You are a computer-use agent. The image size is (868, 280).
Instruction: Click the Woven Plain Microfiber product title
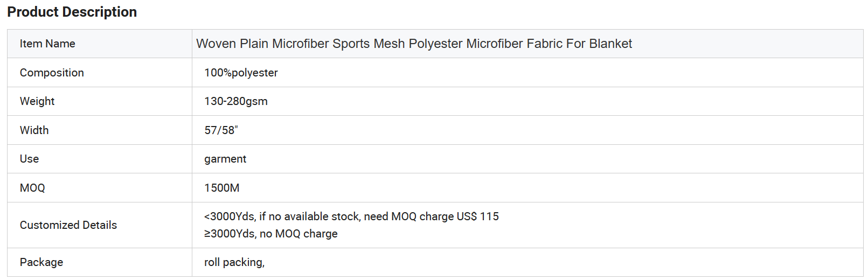414,44
